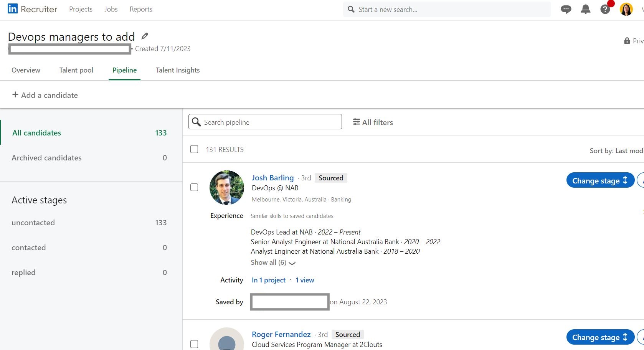Click Roger Fernandez's placeholder avatar
The image size is (644, 350).
(227, 339)
